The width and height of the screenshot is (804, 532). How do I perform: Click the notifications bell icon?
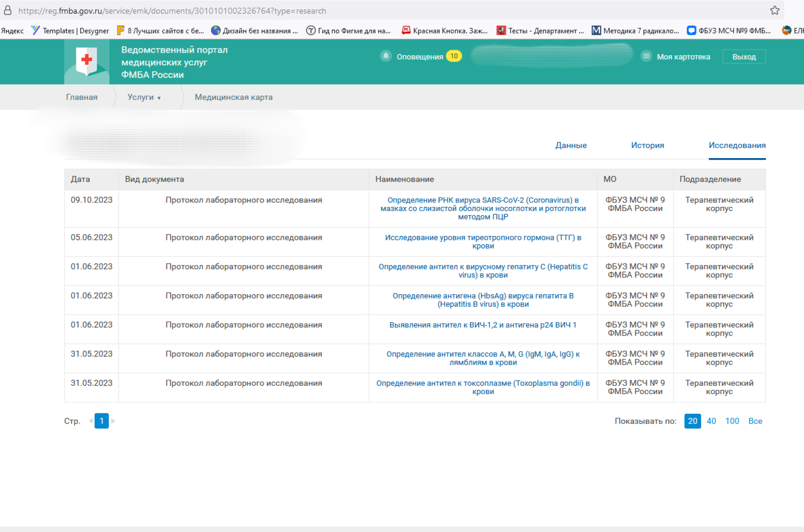tap(386, 56)
